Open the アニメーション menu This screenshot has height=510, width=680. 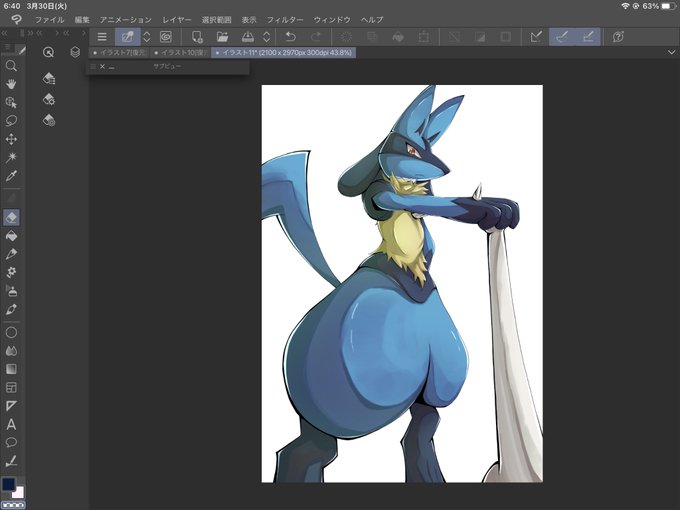(x=126, y=20)
